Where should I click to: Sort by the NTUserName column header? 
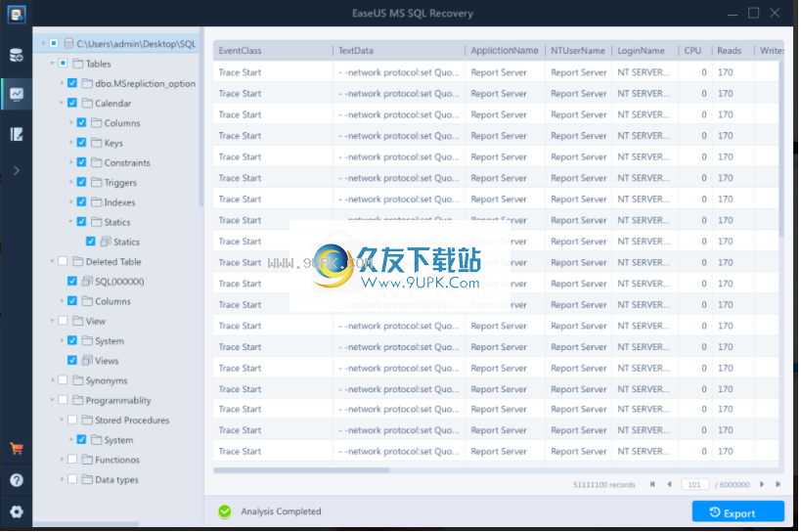pyautogui.click(x=578, y=51)
